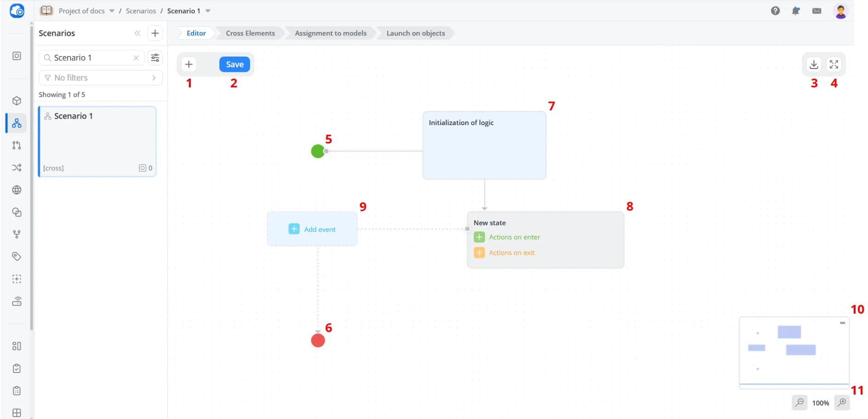Open the help question mark icon

775,11
